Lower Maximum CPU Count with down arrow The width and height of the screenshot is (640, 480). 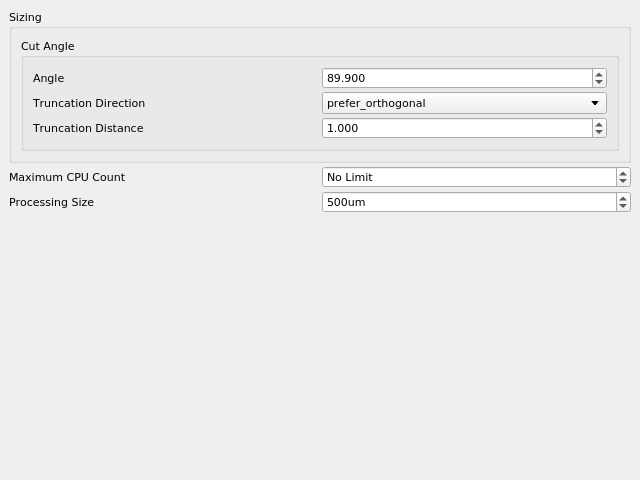(x=623, y=181)
